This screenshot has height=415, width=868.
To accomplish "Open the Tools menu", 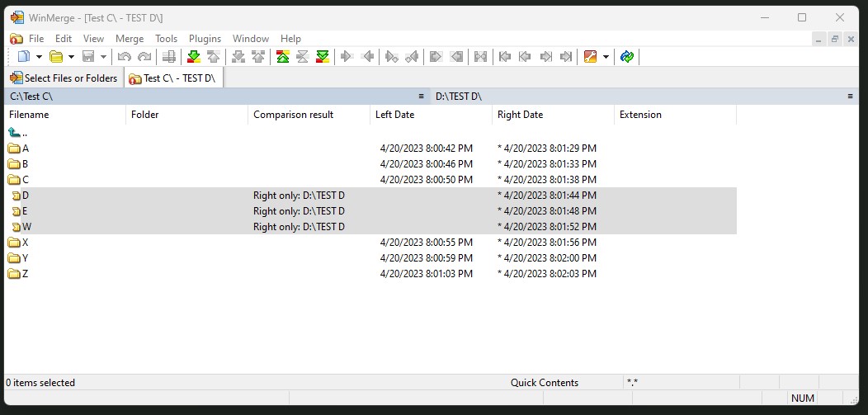I will click(x=166, y=39).
